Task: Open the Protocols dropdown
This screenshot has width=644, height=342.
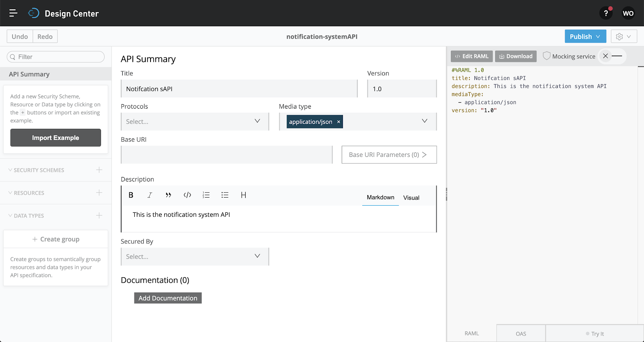Action: click(x=195, y=122)
